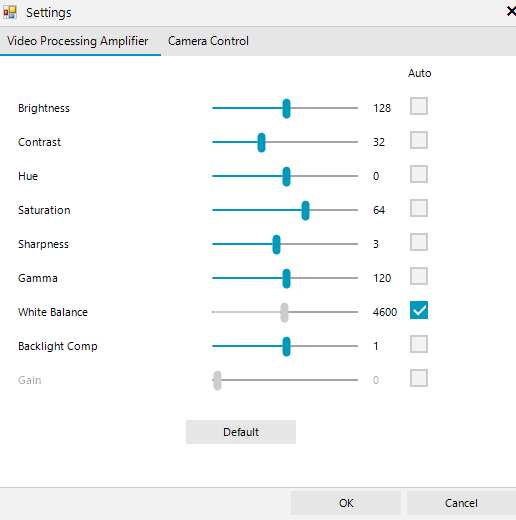Select the Video Processing Amplifier tab
Screen dimensions: 516x520
point(78,41)
